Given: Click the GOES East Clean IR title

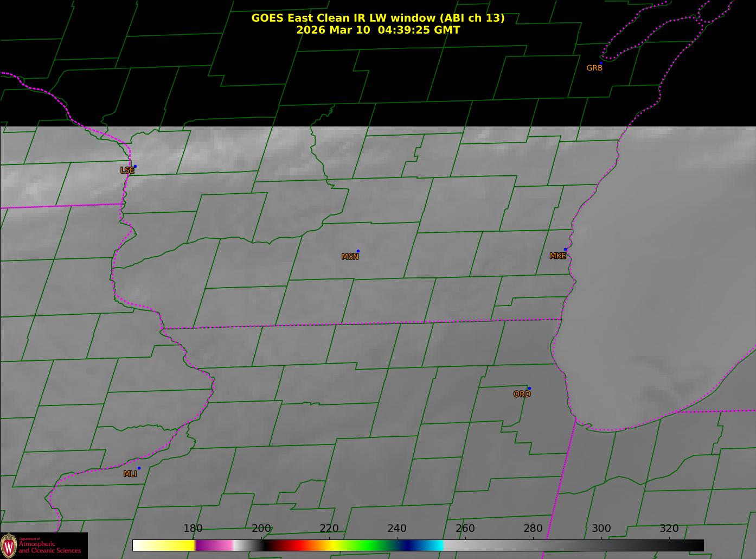Looking at the screenshot, I should click(378, 18).
